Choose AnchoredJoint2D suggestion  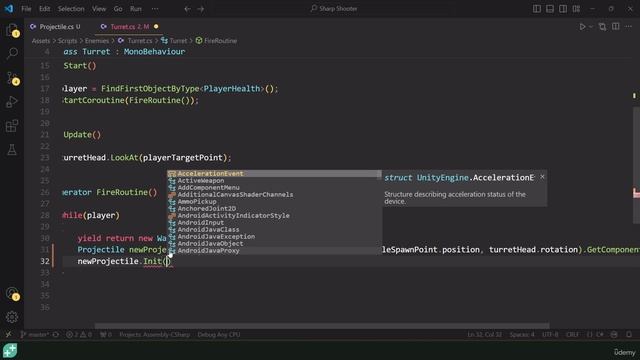pos(274,209)
